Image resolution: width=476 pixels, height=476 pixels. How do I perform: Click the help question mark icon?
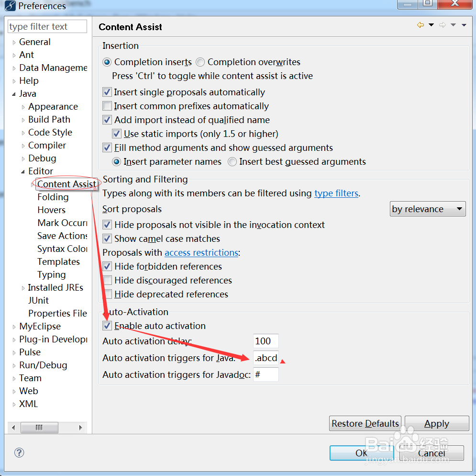click(x=19, y=453)
